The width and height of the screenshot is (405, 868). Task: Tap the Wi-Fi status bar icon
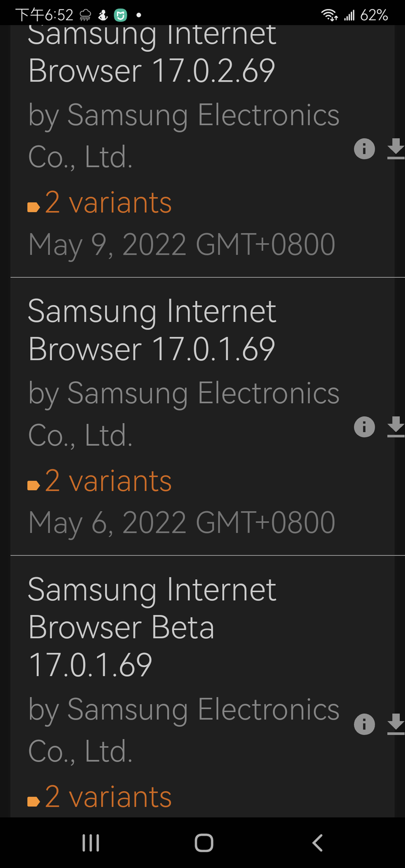[330, 15]
